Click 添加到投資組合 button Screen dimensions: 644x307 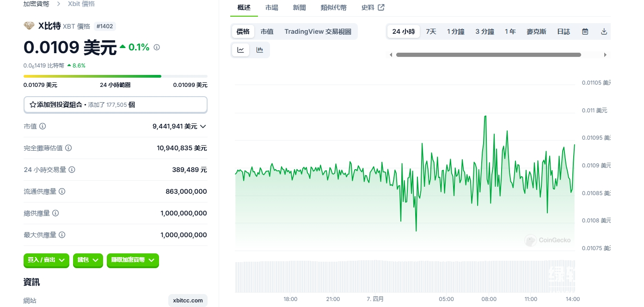coord(115,105)
